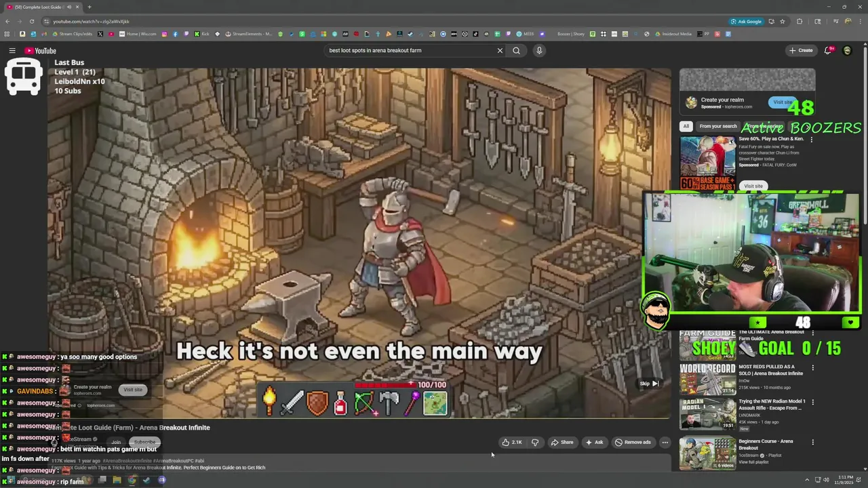Open Boozer | Shoey bookmark

571,34
